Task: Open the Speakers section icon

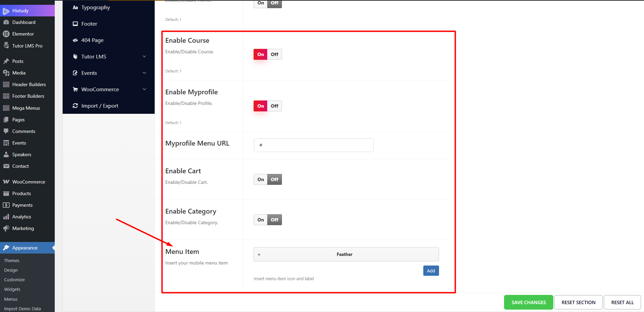Action: (x=7, y=154)
